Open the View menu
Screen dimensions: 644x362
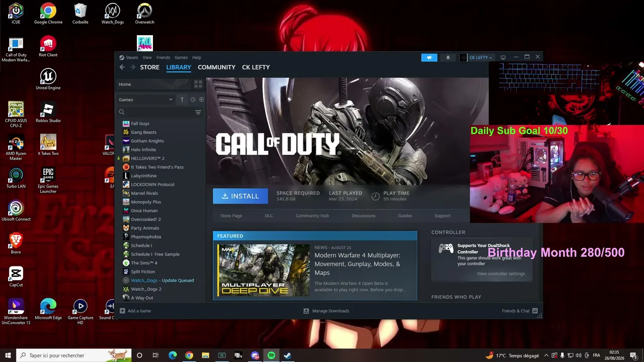point(147,57)
